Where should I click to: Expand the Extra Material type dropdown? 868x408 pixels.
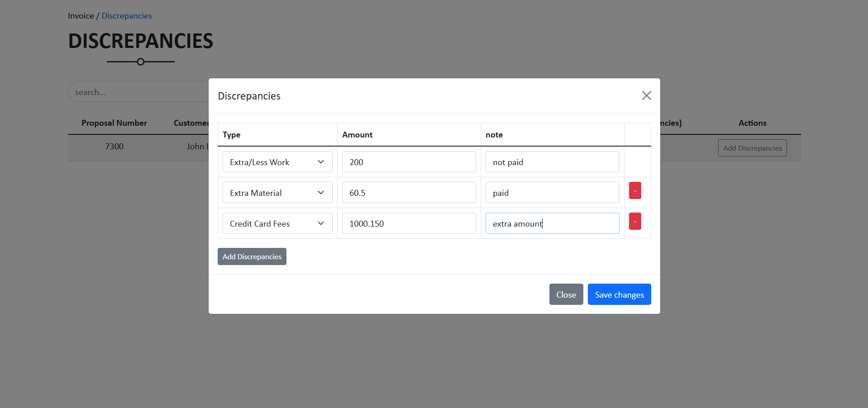click(277, 193)
